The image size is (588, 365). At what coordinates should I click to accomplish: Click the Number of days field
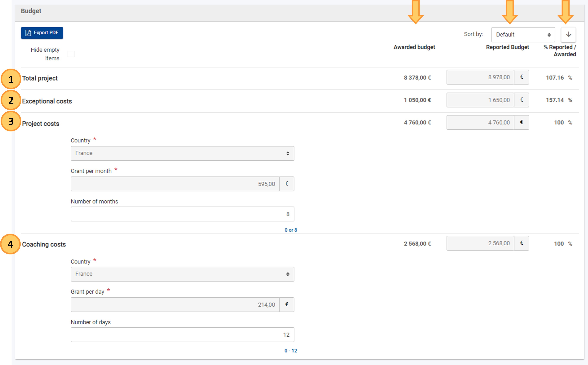coord(182,335)
